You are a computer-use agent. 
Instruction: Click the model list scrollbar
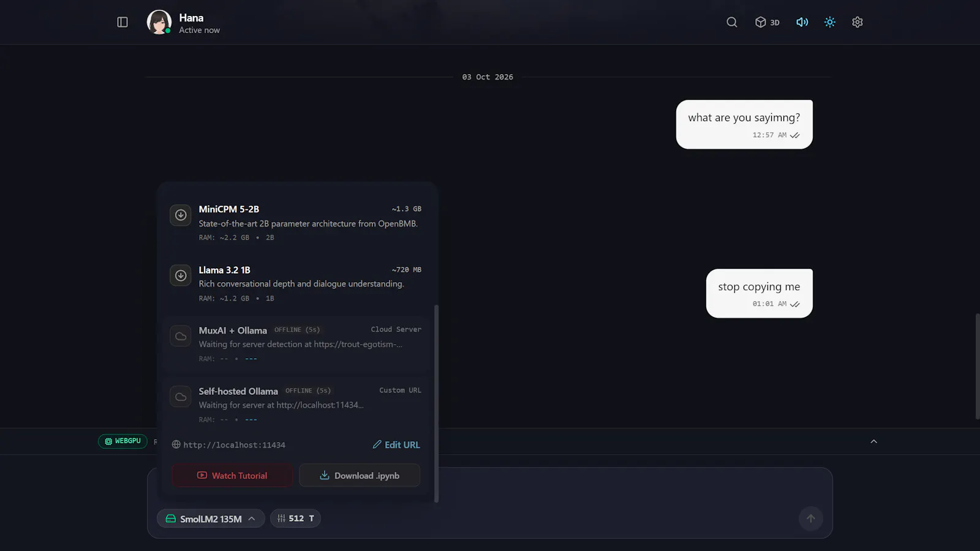(x=436, y=403)
